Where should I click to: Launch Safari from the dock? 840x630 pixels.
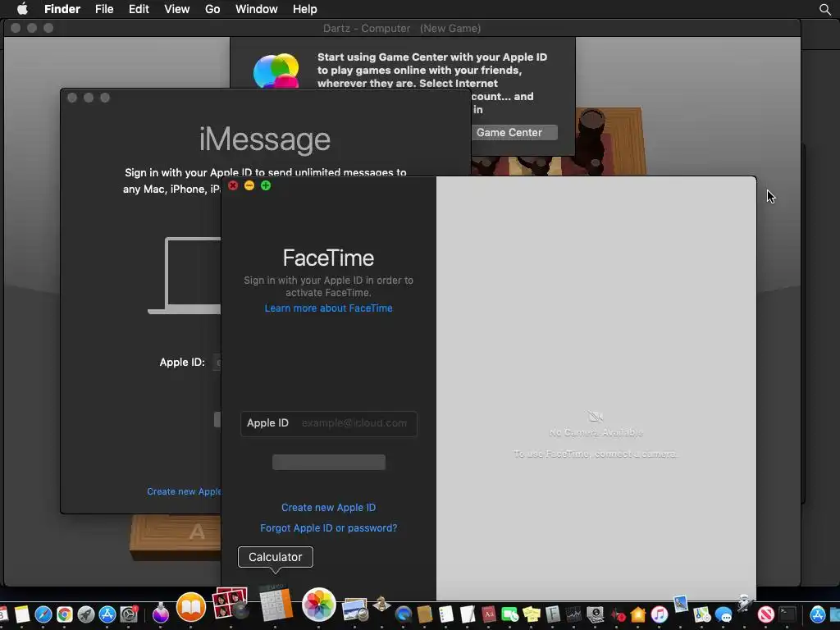(x=43, y=614)
